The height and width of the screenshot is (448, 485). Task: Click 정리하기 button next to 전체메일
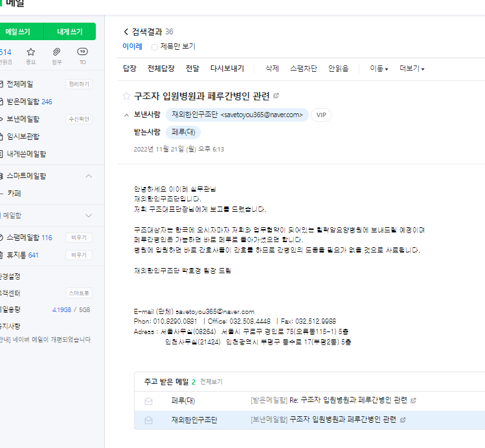[79, 84]
